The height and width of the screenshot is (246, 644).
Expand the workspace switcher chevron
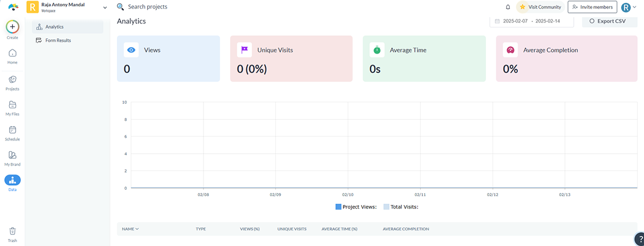click(x=105, y=7)
